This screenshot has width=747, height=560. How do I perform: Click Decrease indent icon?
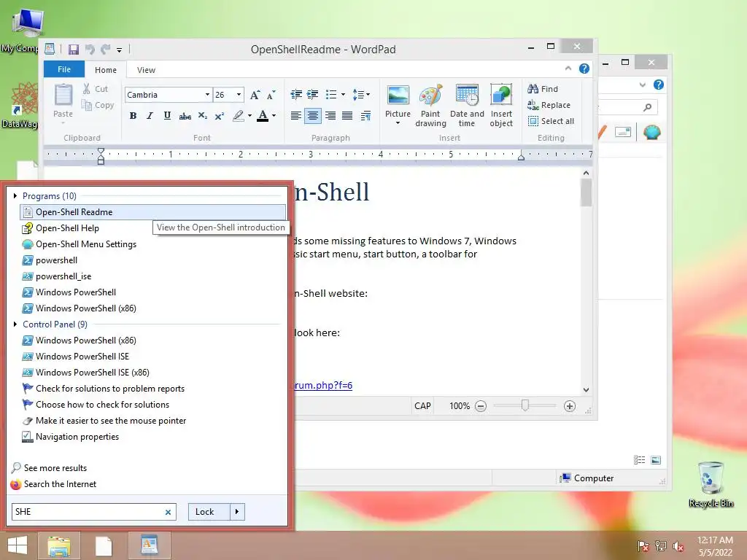296,95
